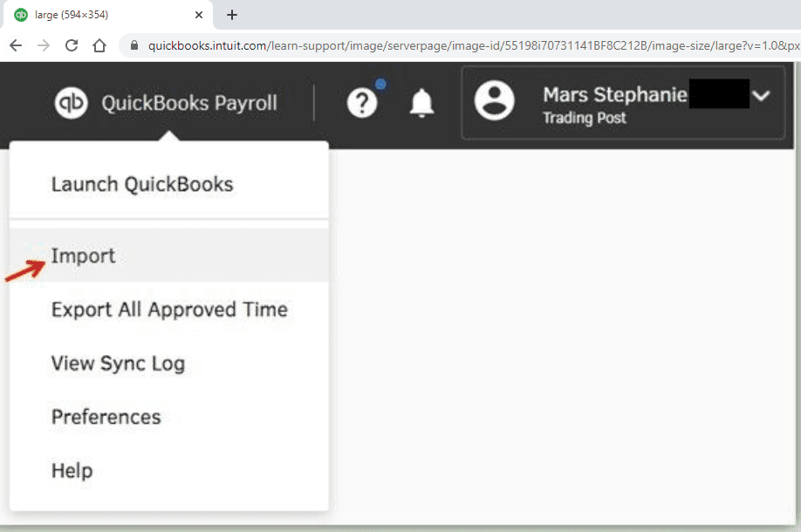The width and height of the screenshot is (801, 532).
Task: Select Import from the menu
Action: pyautogui.click(x=83, y=256)
